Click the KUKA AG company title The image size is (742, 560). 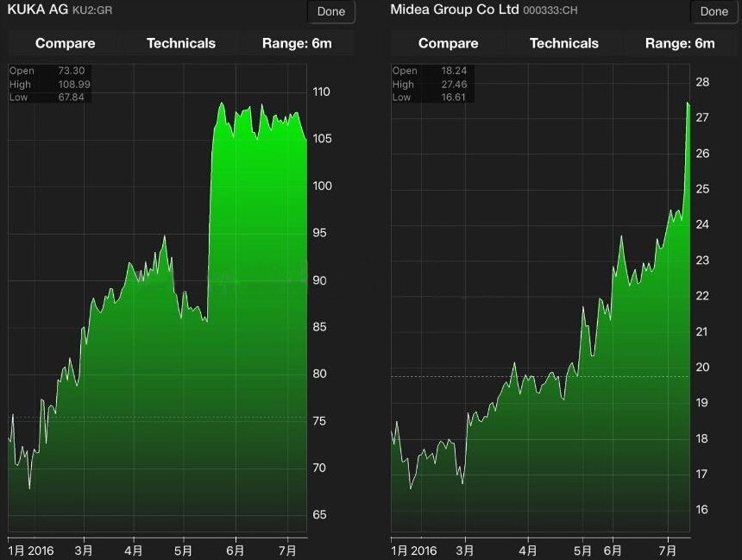37,10
